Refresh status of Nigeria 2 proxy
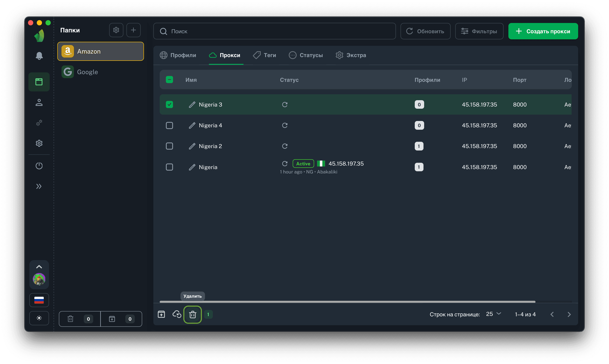The width and height of the screenshot is (609, 364). click(285, 146)
